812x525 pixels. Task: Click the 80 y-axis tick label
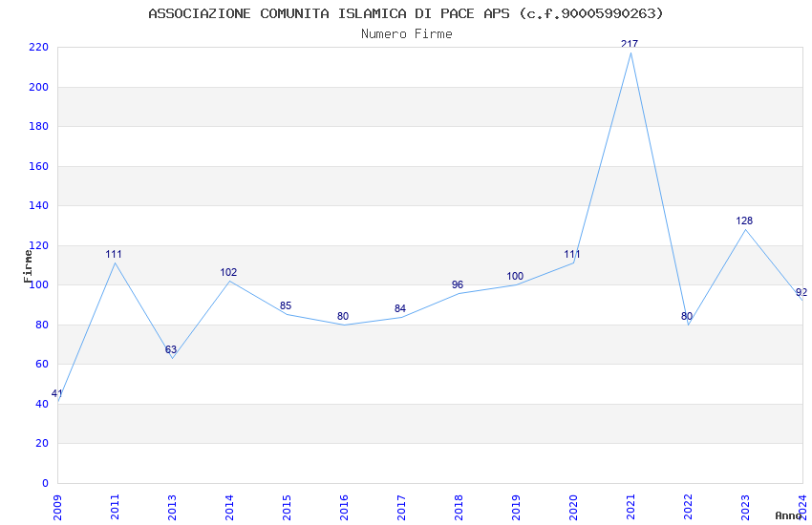point(42,325)
